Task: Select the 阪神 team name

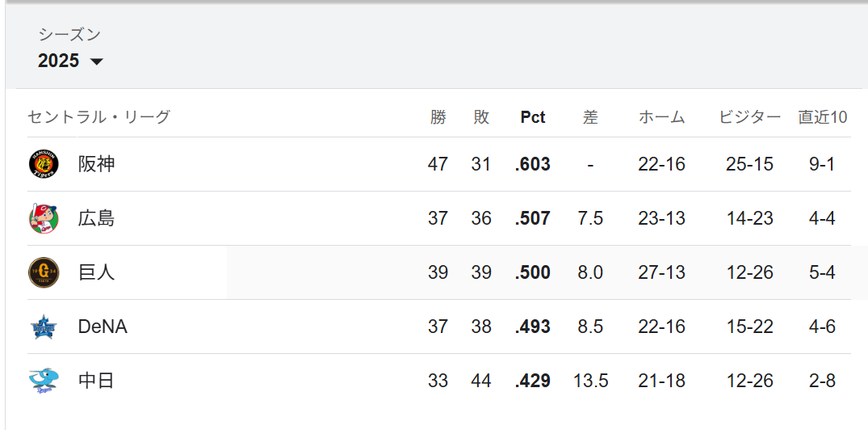Action: tap(96, 165)
